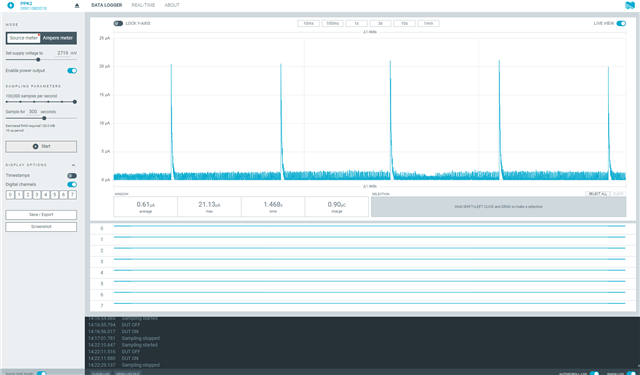This screenshot has height=375, width=640.
Task: Select the Ampere meter mode
Action: (x=58, y=38)
